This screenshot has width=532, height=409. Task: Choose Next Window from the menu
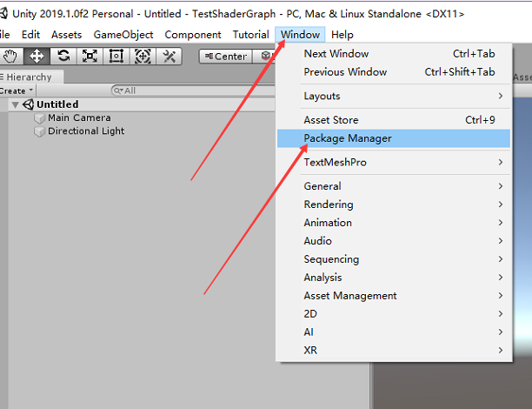(394, 54)
